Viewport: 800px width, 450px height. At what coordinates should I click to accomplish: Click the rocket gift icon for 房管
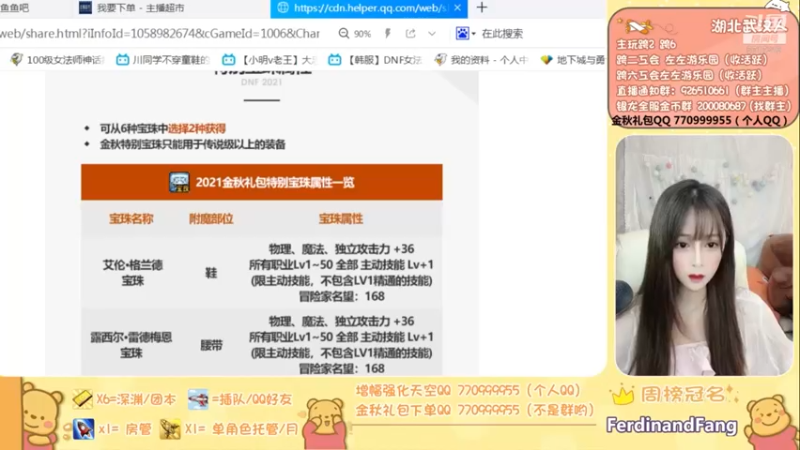pyautogui.click(x=83, y=429)
